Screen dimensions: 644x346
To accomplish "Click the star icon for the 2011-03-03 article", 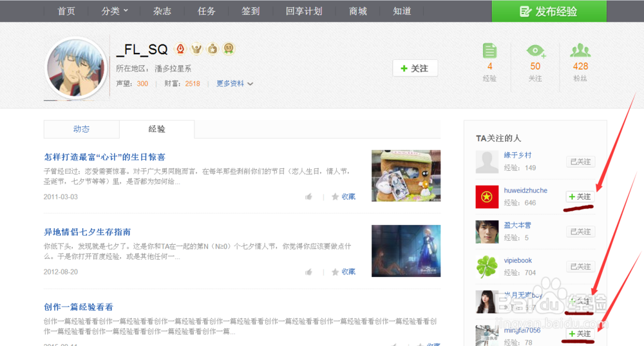I will (x=335, y=197).
